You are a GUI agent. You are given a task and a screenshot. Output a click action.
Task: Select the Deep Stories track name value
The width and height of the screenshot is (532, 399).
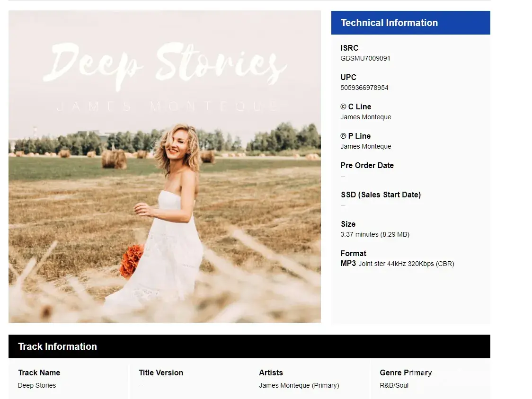(37, 385)
